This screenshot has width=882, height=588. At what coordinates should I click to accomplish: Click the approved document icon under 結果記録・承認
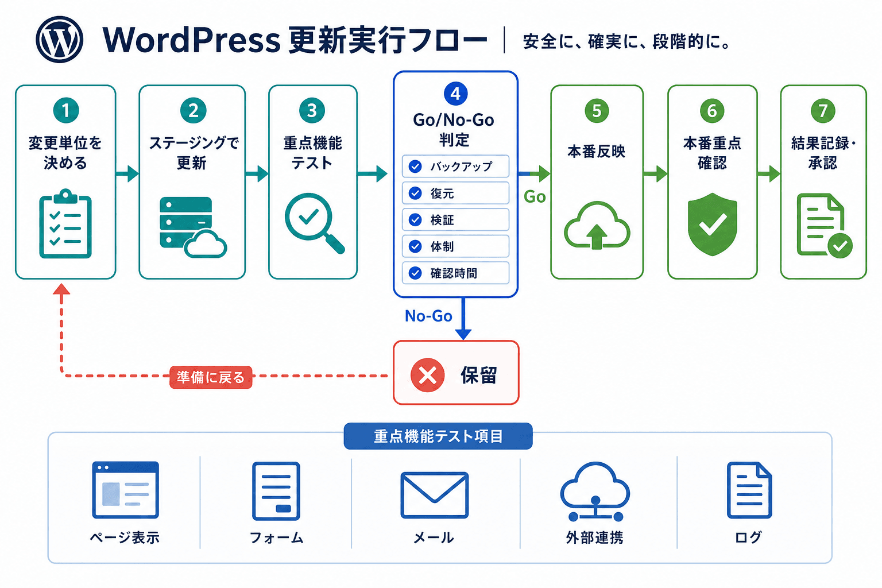[x=825, y=225]
